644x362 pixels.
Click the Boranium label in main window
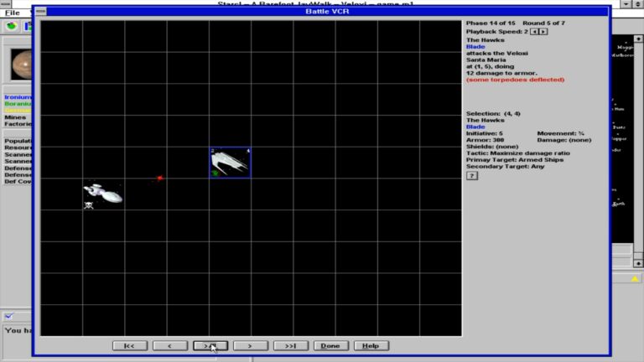tap(18, 104)
